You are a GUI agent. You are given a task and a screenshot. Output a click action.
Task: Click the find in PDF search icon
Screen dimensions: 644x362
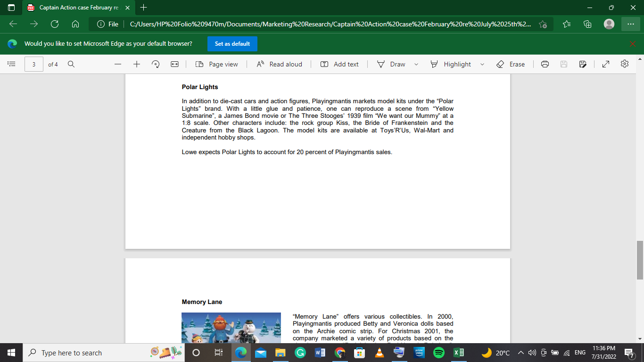tap(71, 64)
